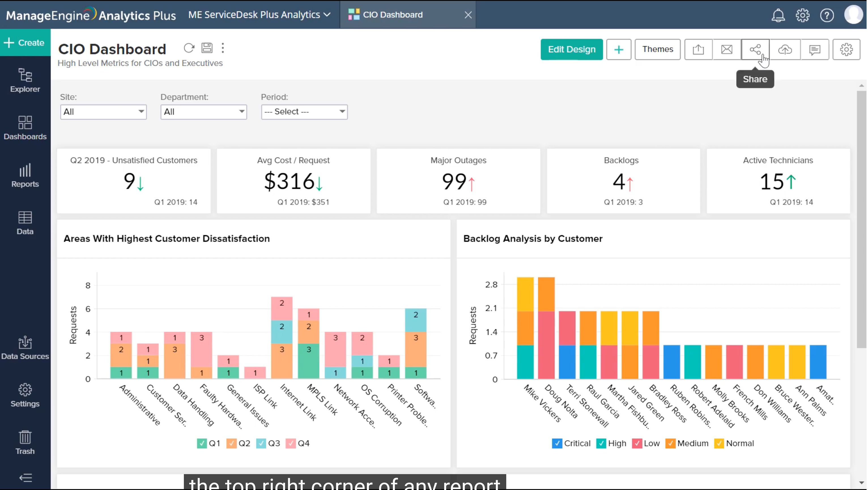Click the Share icon in toolbar
This screenshot has height=490, width=868.
click(755, 50)
